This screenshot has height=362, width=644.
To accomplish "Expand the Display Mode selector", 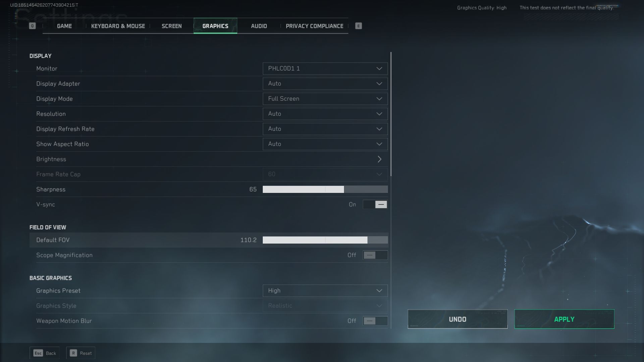I will 325,99.
